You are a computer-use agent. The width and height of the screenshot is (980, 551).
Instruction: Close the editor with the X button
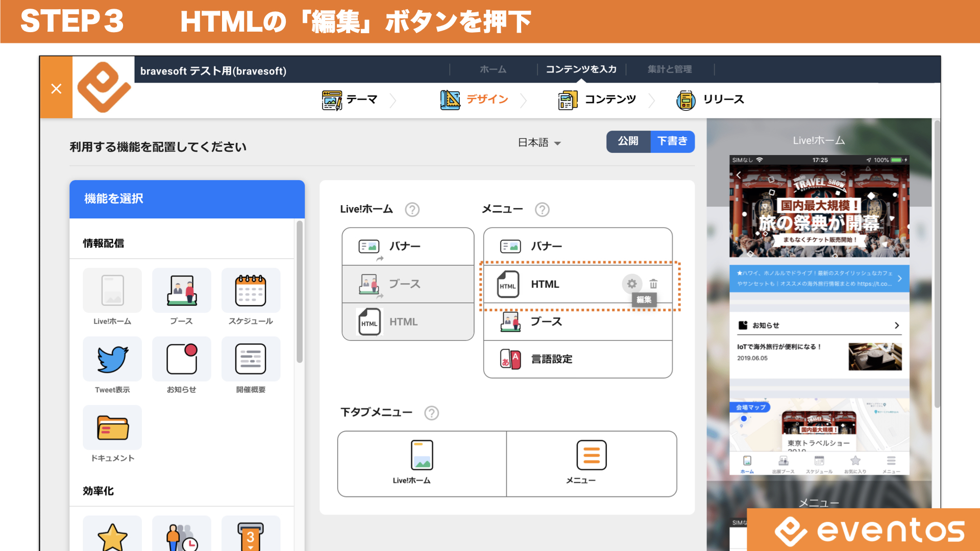click(56, 88)
